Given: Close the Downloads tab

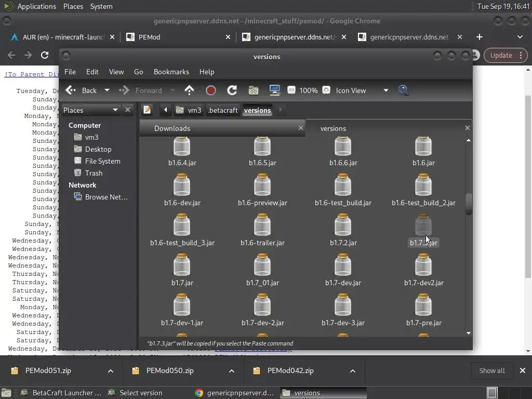Looking at the screenshot, I should pyautogui.click(x=301, y=128).
